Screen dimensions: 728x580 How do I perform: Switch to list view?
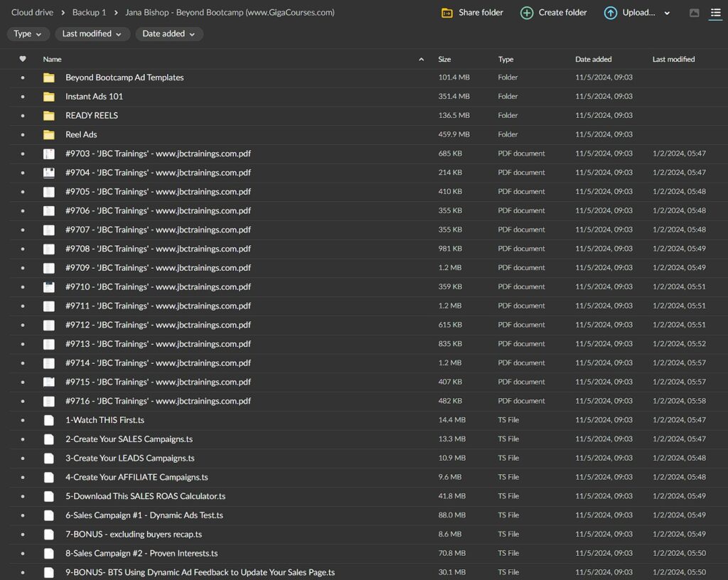[x=715, y=13]
